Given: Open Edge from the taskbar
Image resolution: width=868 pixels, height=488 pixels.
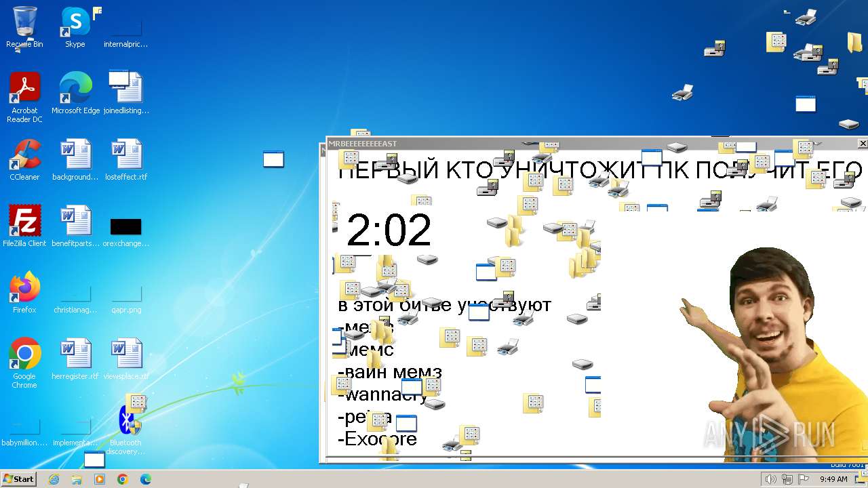Looking at the screenshot, I should click(146, 479).
